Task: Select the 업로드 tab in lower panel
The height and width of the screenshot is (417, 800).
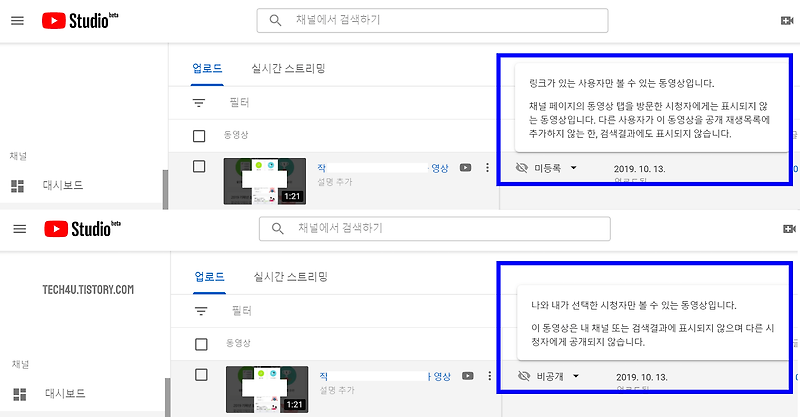Action: (210, 277)
